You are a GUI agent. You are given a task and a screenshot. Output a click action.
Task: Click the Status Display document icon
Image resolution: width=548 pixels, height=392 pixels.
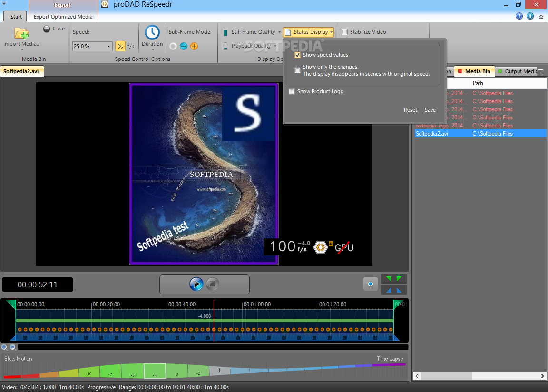tap(288, 32)
